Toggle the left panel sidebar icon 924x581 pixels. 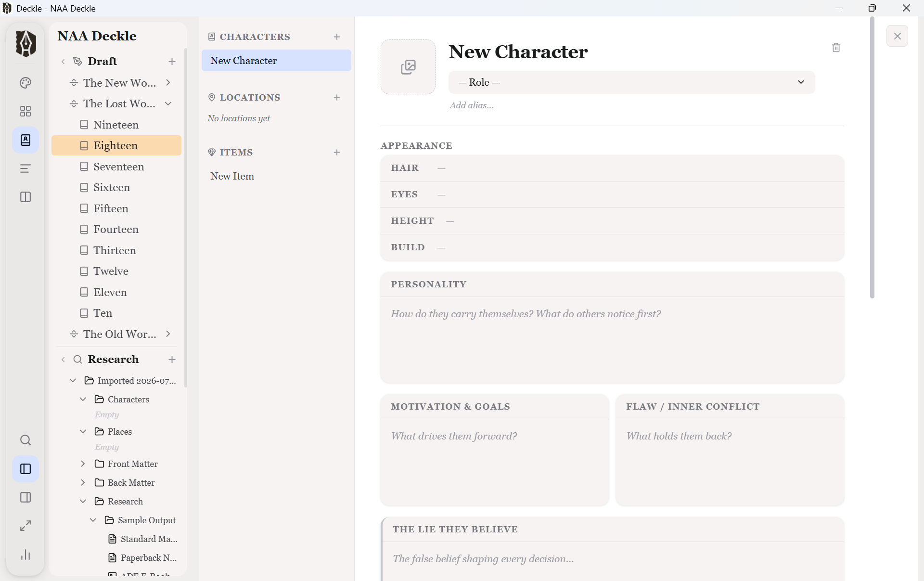(x=26, y=469)
